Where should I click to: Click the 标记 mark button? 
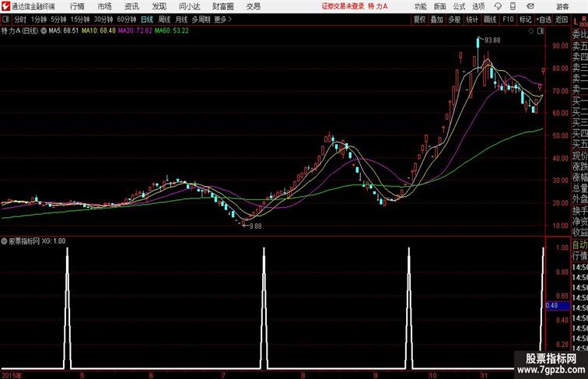coord(525,19)
